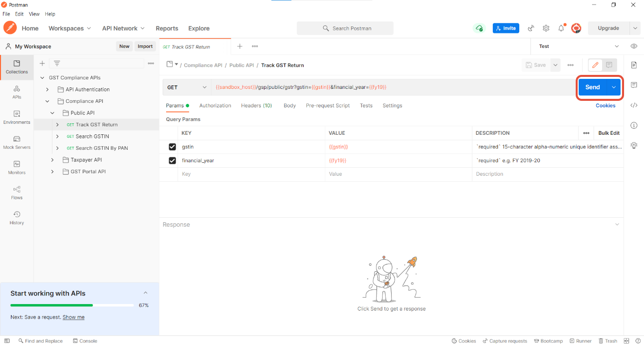Image resolution: width=644 pixels, height=345 pixels.
Task: Open help icon in status bar
Action: (638, 341)
